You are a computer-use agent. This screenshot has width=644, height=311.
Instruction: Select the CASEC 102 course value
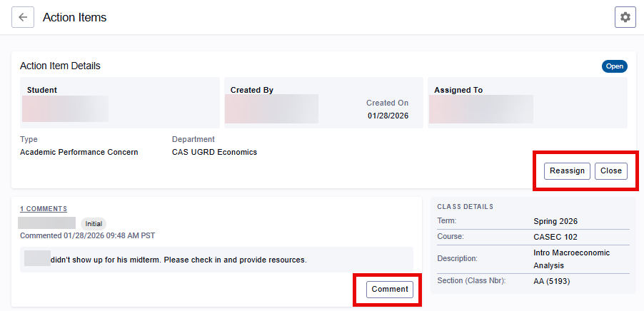coord(555,237)
